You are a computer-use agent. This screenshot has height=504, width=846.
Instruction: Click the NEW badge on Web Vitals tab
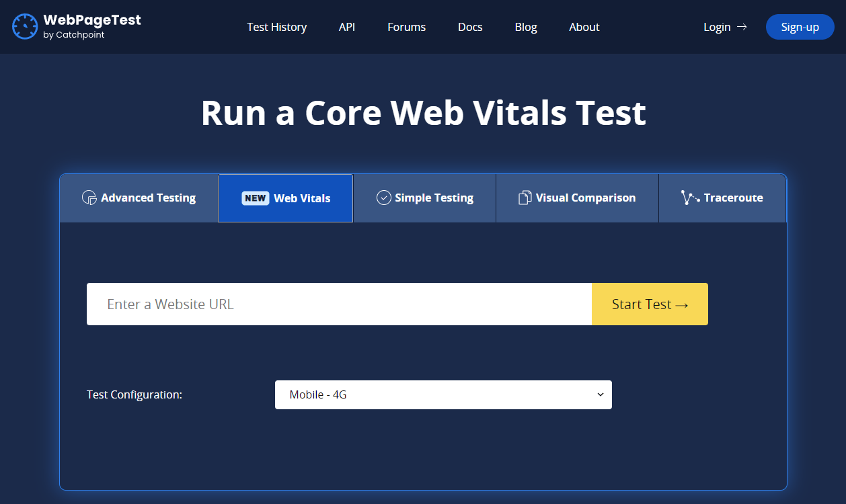pyautogui.click(x=255, y=198)
